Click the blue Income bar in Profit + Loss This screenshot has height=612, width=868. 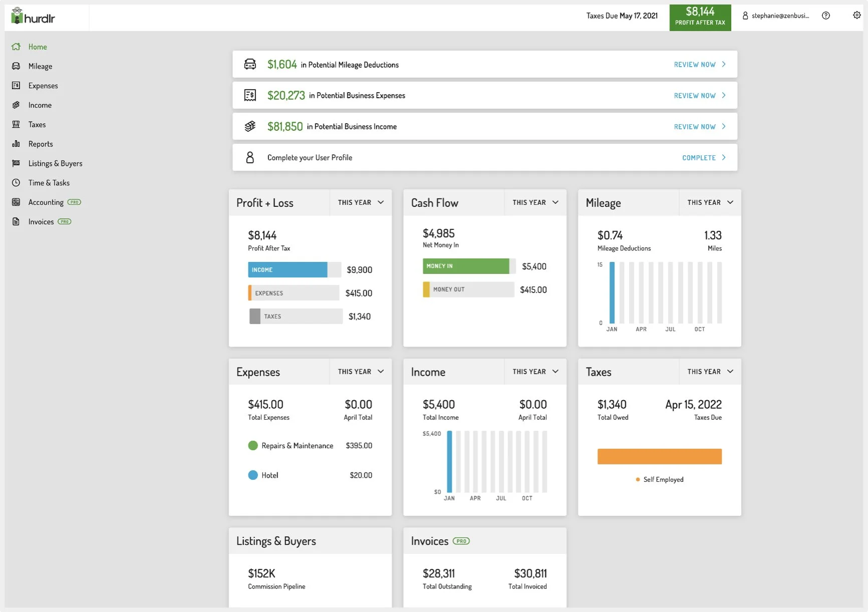[x=287, y=269]
